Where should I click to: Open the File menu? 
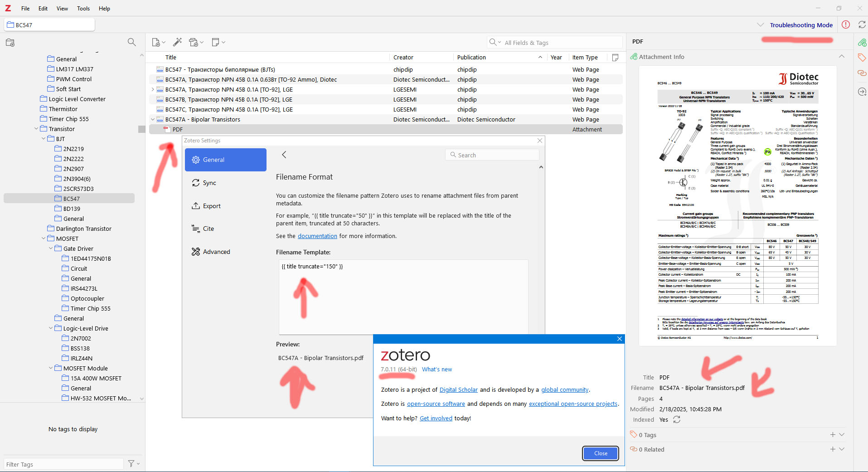[25, 8]
